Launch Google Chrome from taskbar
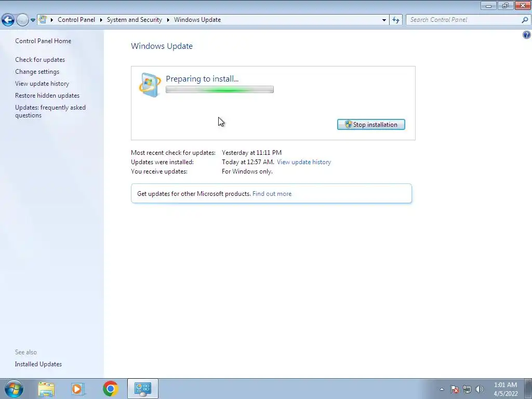The width and height of the screenshot is (532, 399). pos(110,389)
